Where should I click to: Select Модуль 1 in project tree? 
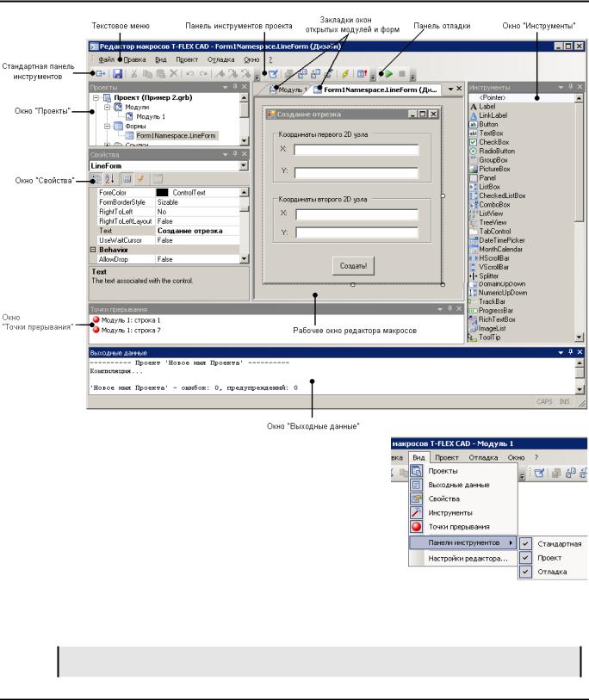(x=151, y=116)
